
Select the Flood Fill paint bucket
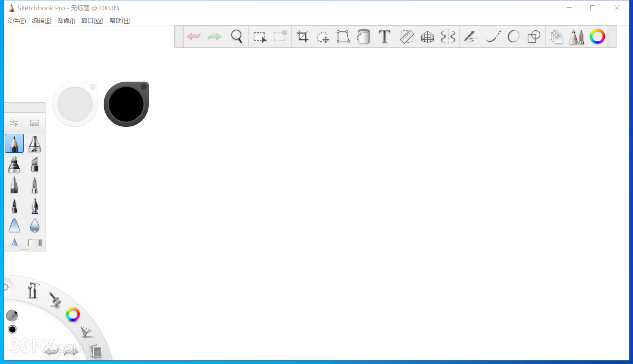click(x=363, y=36)
